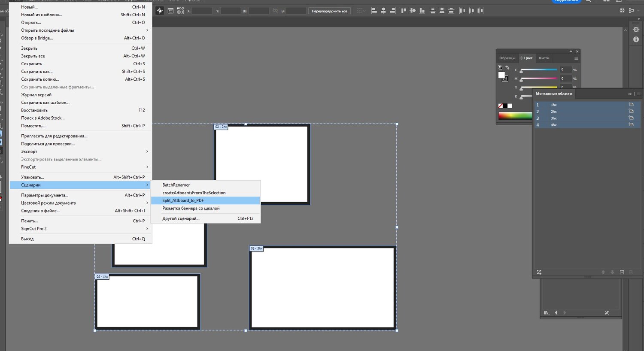The width and height of the screenshot is (644, 351).
Task: Click the Artboard options icon for 1hx
Action: pyautogui.click(x=631, y=105)
